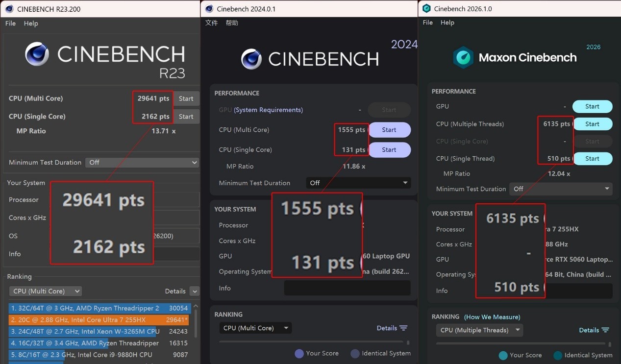Start CPU (Multiple Threads) test in Cinebench 2026
The height and width of the screenshot is (364, 621).
coord(592,124)
